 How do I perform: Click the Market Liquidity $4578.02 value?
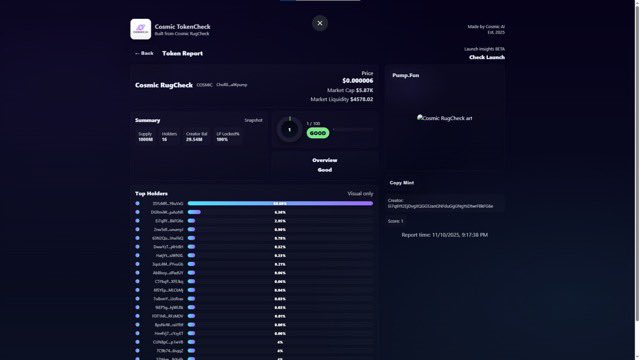362,99
